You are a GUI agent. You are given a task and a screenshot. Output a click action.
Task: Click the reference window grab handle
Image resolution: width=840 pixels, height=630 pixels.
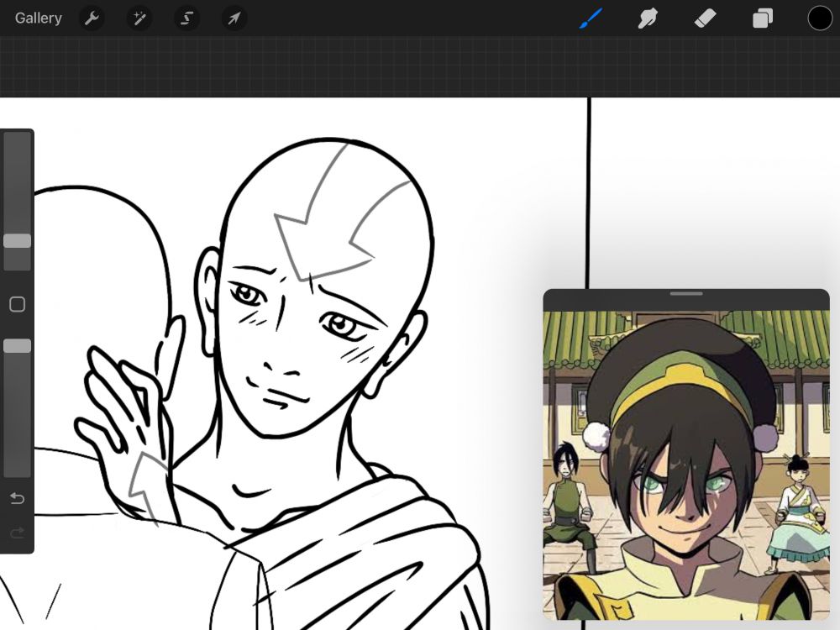click(x=686, y=293)
